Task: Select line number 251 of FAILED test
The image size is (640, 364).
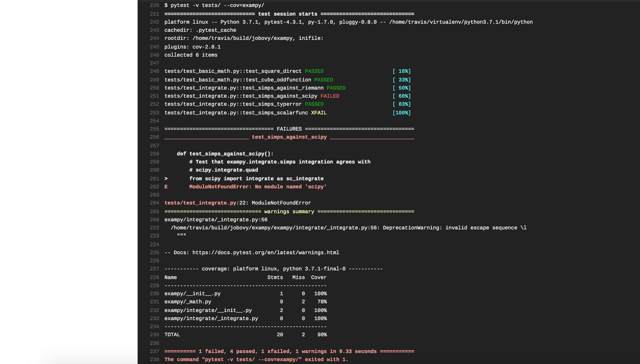Action: tap(154, 96)
